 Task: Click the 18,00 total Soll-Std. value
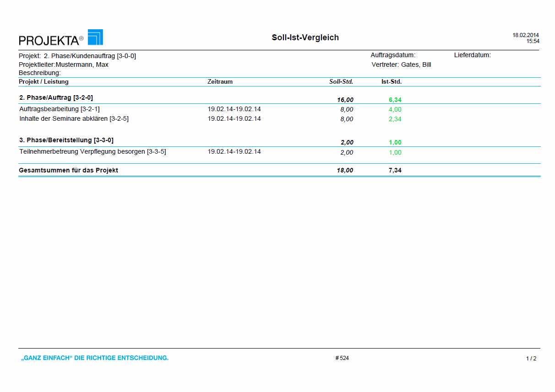pos(345,170)
